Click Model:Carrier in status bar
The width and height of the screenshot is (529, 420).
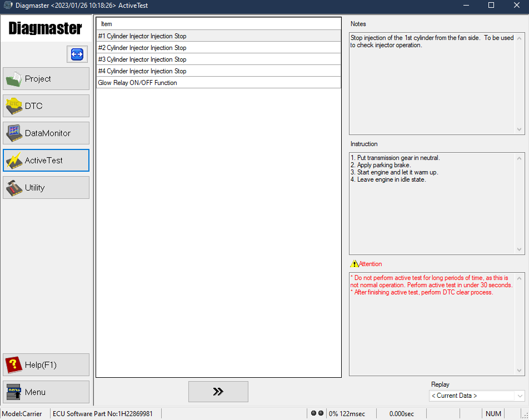pos(22,413)
